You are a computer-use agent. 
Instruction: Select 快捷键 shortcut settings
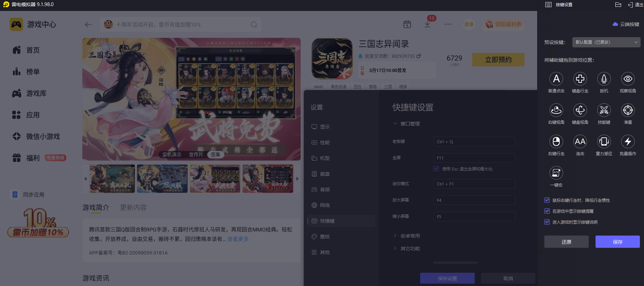pos(341,221)
